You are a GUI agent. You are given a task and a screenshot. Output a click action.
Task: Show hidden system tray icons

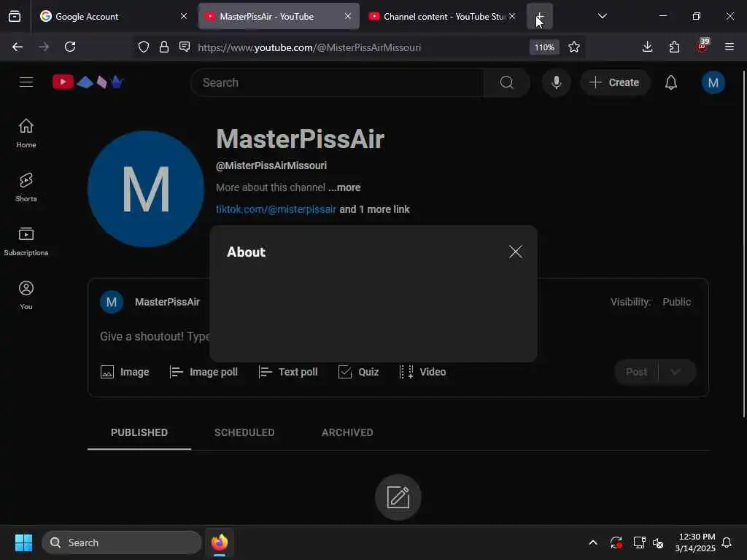coord(592,542)
